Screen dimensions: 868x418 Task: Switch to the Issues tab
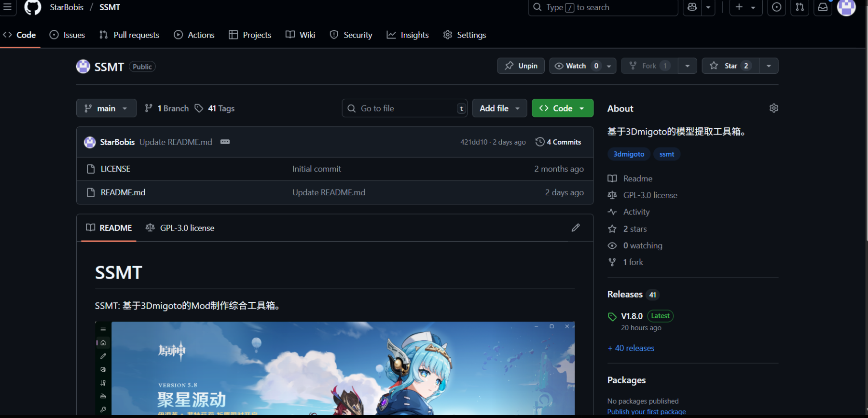coord(68,35)
